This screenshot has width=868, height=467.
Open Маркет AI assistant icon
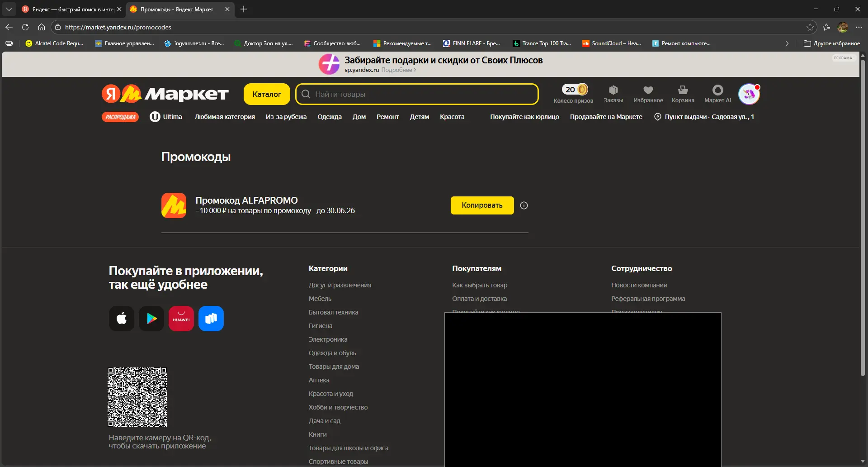pos(717,94)
